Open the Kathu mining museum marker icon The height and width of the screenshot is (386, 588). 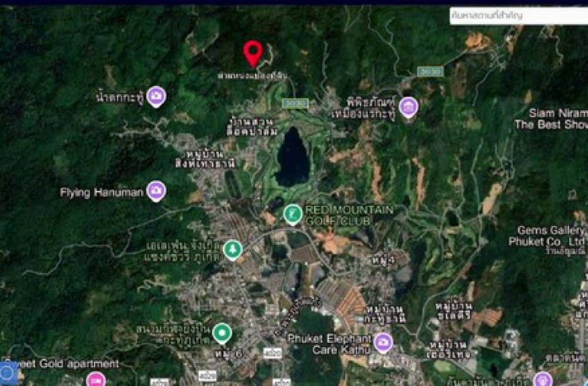408,107
